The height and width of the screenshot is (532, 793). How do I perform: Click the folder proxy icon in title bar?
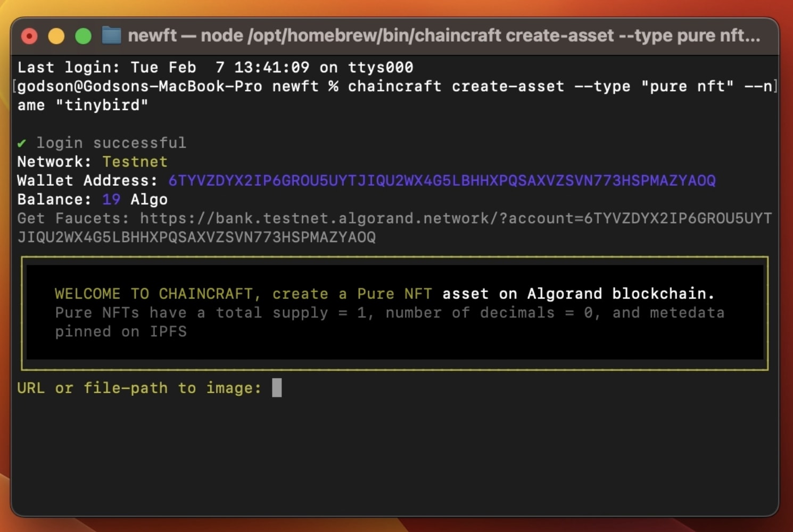(x=111, y=36)
